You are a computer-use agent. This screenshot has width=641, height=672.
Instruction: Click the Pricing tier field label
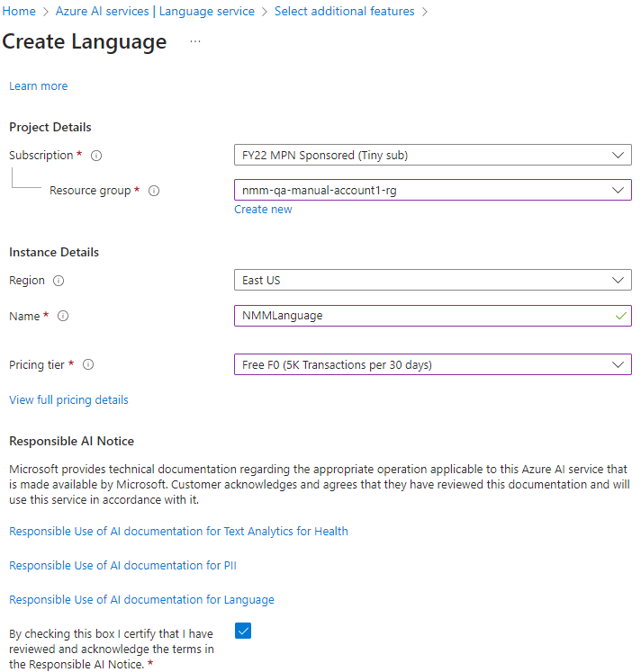click(37, 364)
